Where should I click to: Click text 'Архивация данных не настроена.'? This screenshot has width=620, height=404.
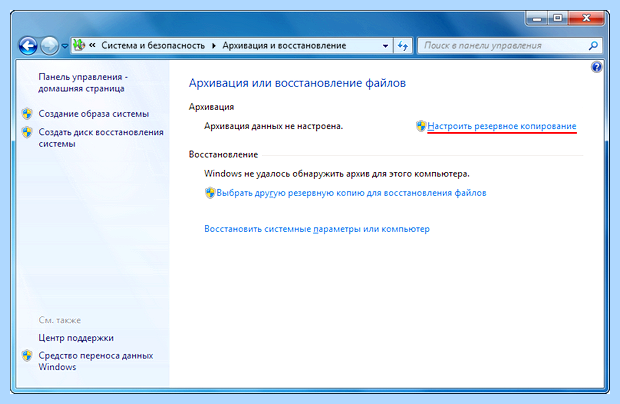(274, 126)
